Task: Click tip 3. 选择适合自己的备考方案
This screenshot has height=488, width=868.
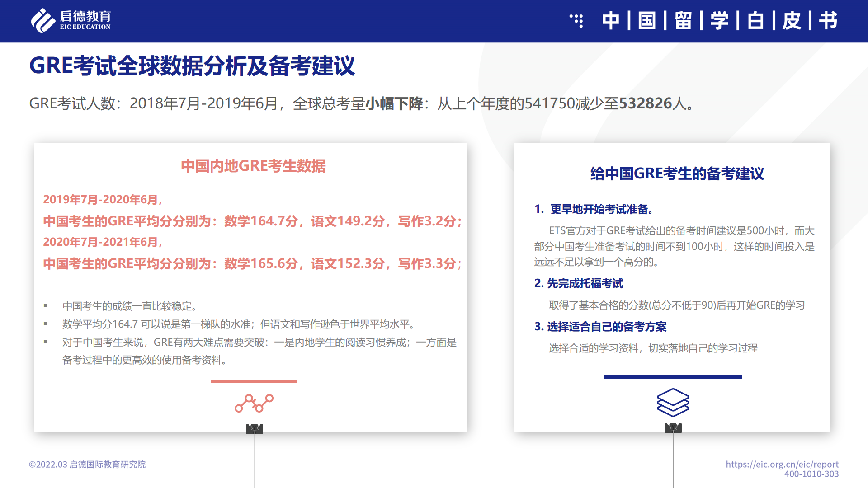Action: (x=600, y=327)
